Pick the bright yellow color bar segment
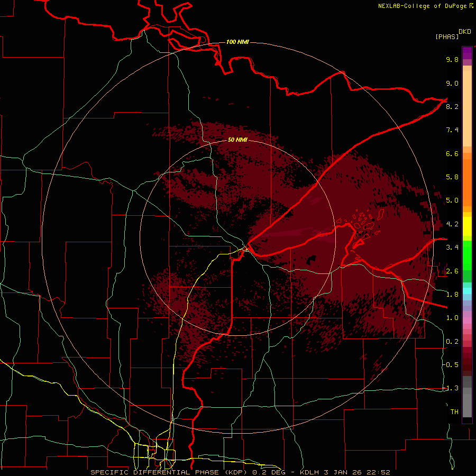This screenshot has width=476, height=476. [x=467, y=226]
